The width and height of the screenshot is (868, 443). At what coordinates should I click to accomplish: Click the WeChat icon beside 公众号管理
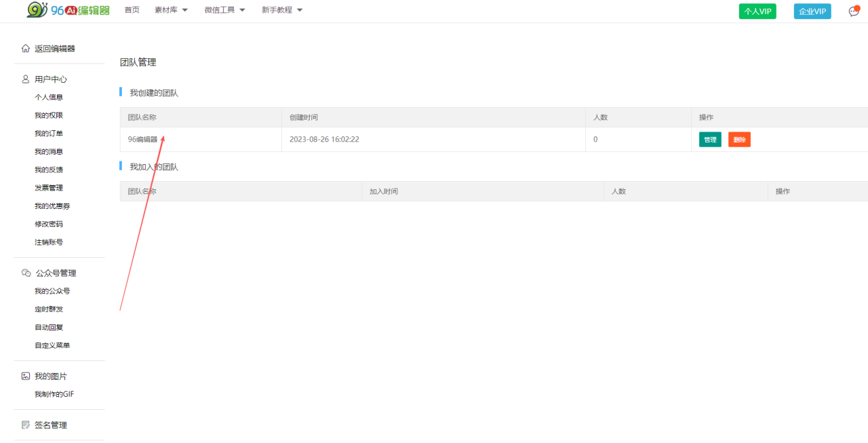(26, 273)
